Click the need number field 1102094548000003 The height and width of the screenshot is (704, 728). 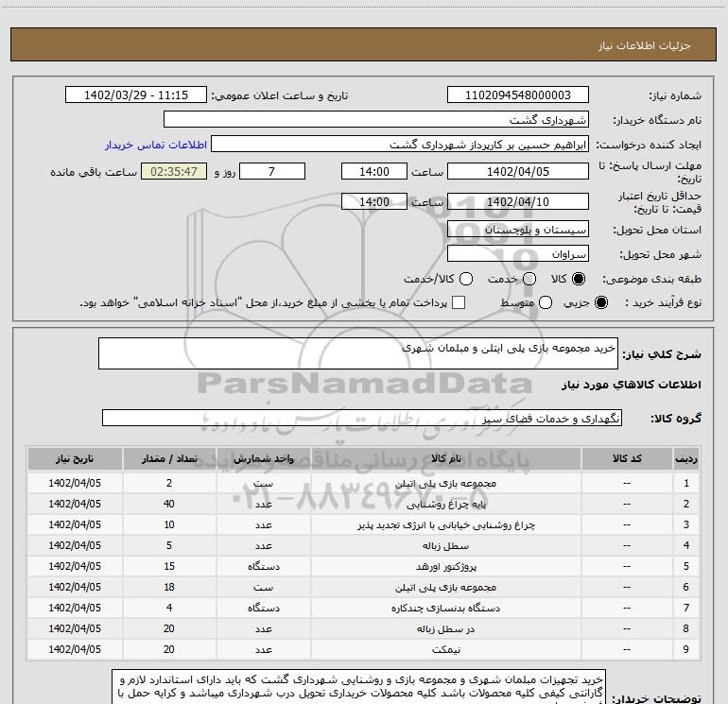pyautogui.click(x=516, y=95)
